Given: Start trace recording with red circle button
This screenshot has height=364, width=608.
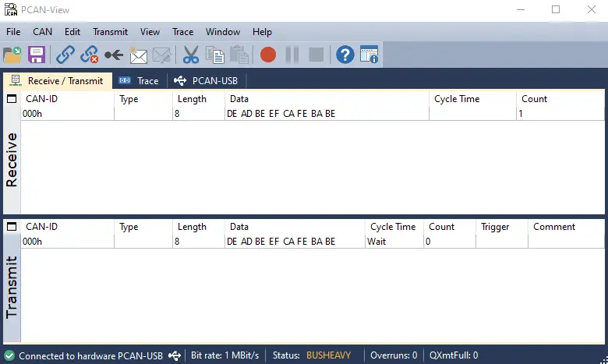Looking at the screenshot, I should pyautogui.click(x=268, y=55).
